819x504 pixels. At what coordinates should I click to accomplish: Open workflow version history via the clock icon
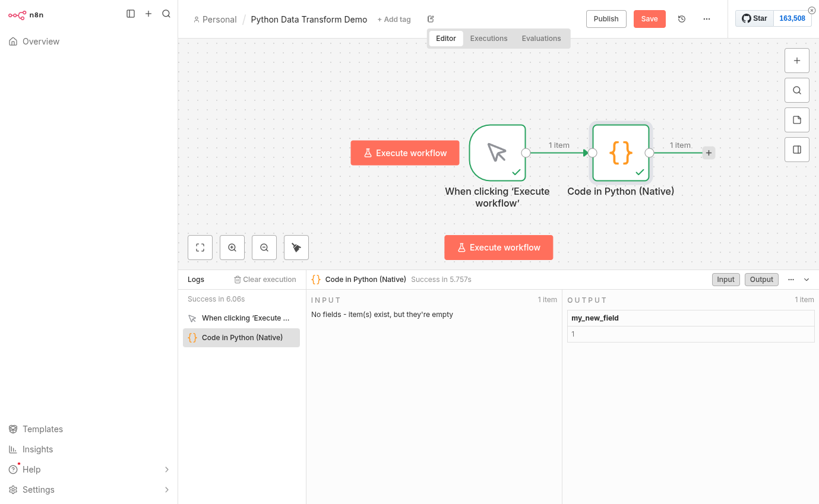681,18
